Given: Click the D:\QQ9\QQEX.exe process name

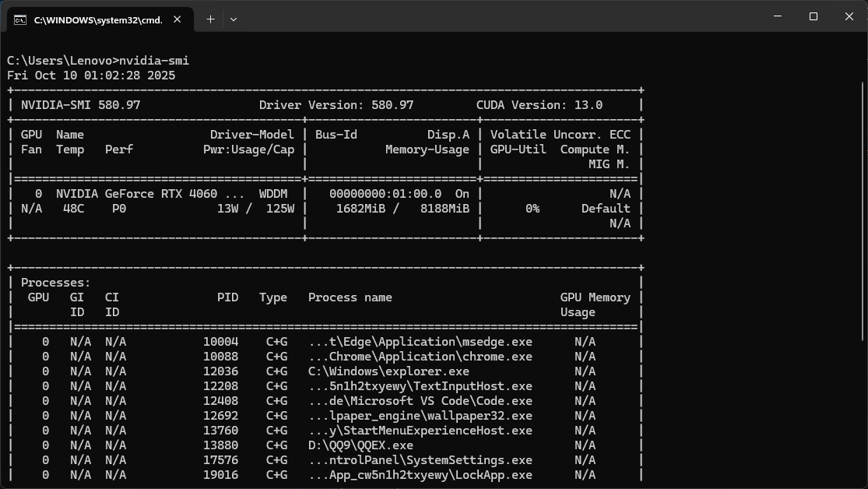Looking at the screenshot, I should pos(361,446).
